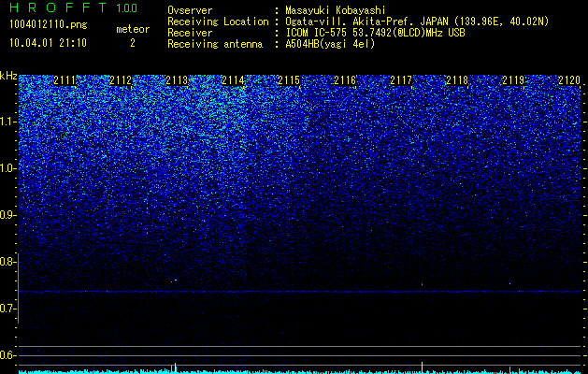Click the 0.9 frequency axis label
The image size is (588, 374).
click(x=8, y=215)
